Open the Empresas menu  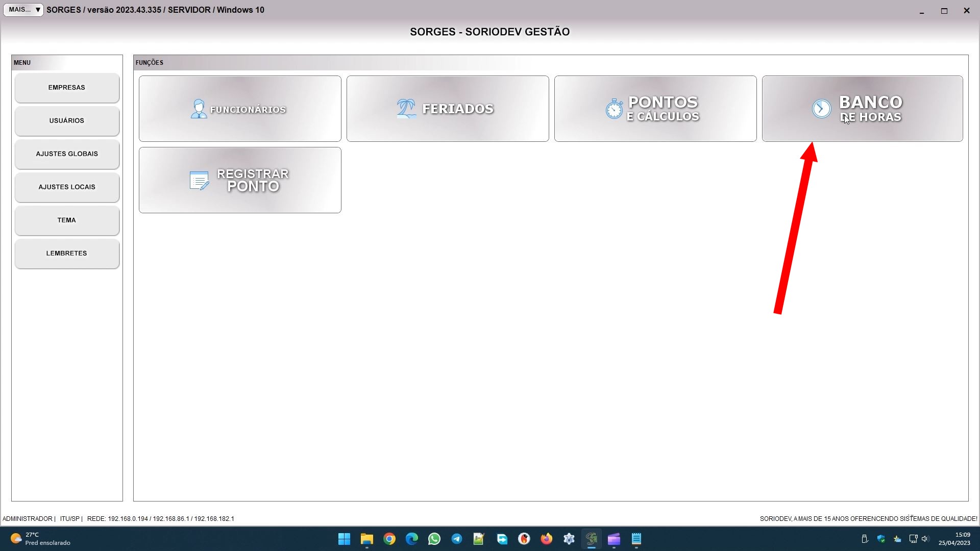point(67,88)
